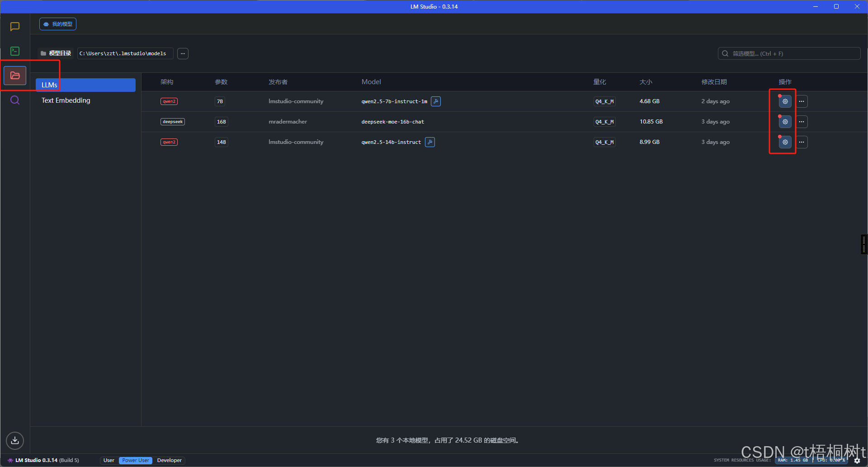Click RAM and CPU usage indicator
Viewport: 868px width, 467px height.
[x=811, y=460]
